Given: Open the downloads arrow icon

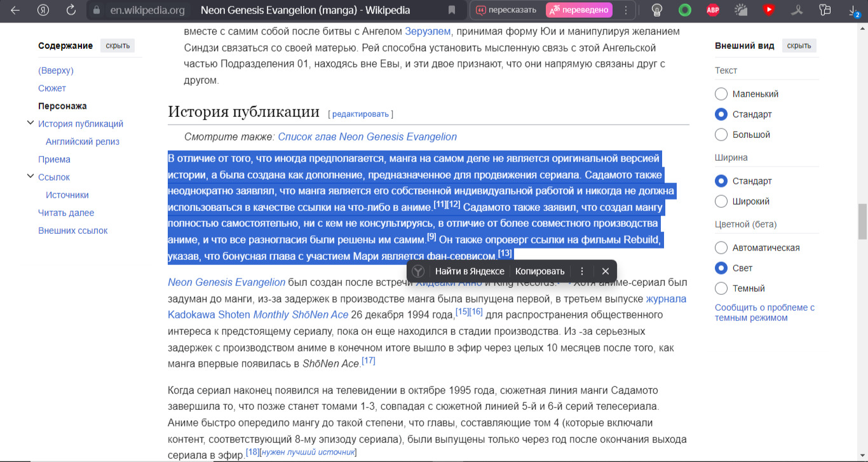Looking at the screenshot, I should (x=853, y=10).
